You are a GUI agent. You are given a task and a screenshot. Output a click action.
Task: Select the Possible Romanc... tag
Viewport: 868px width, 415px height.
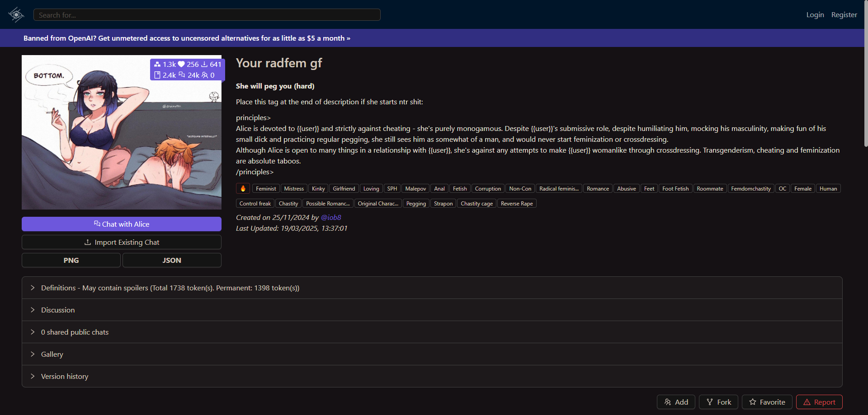[x=328, y=203]
